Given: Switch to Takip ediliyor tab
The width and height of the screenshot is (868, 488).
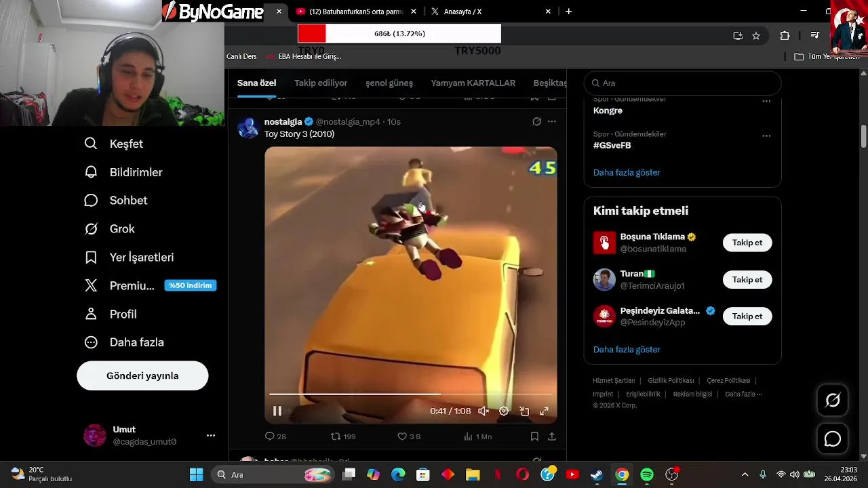Looking at the screenshot, I should tap(321, 83).
